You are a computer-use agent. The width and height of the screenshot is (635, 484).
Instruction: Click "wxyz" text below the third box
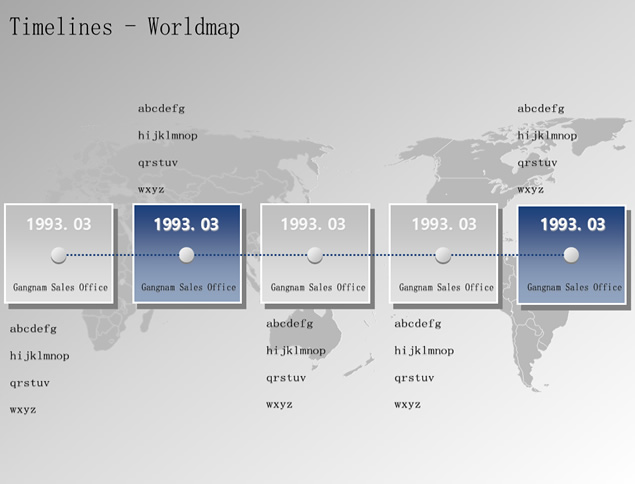point(279,405)
